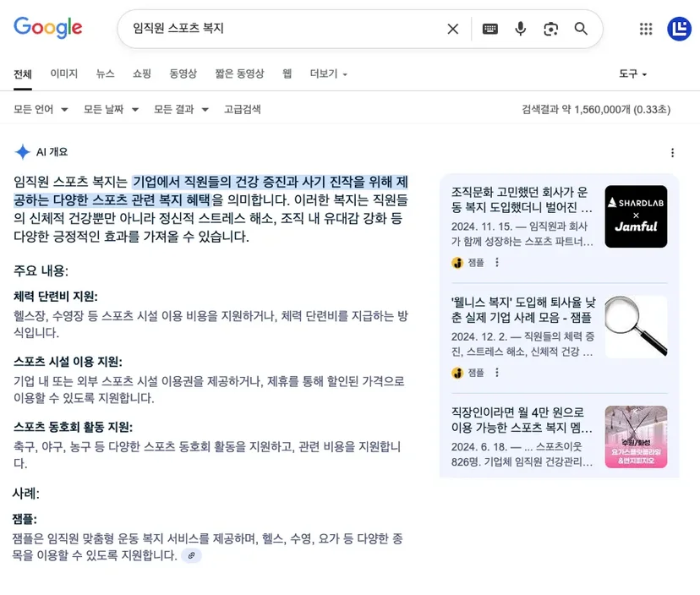Click inside the search box text
The image size is (700, 595).
tap(178, 28)
